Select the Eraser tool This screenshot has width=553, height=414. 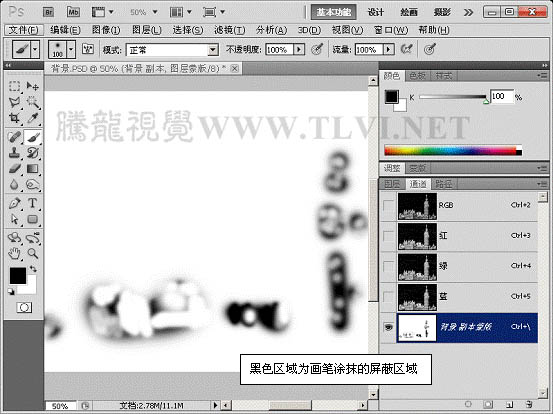14,169
